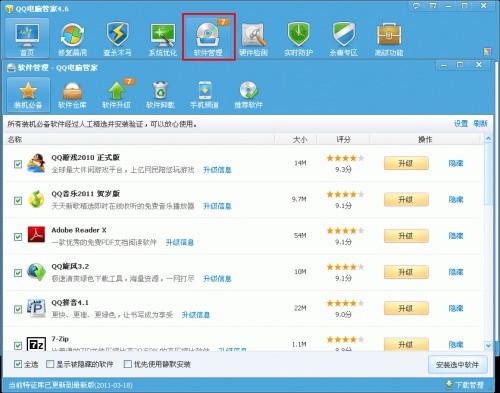Uncheck the QQ游戏2010 checkbox
This screenshot has height=393, width=500.
tap(18, 164)
